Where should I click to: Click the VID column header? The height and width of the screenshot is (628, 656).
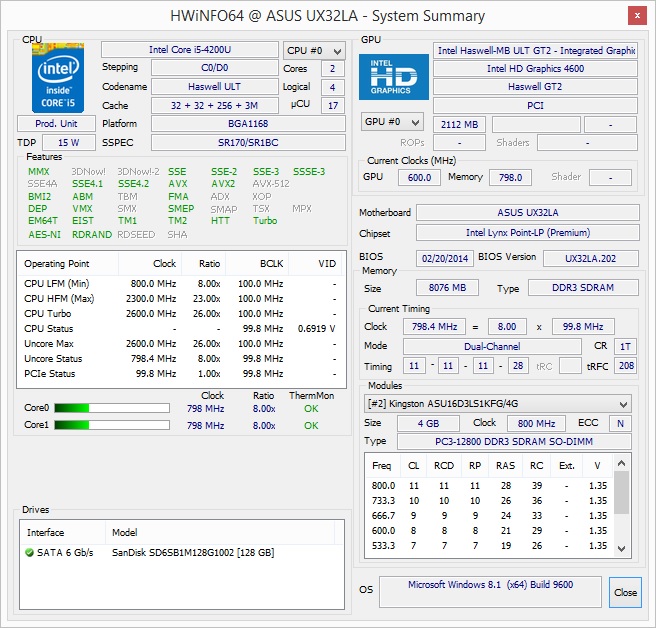click(316, 264)
